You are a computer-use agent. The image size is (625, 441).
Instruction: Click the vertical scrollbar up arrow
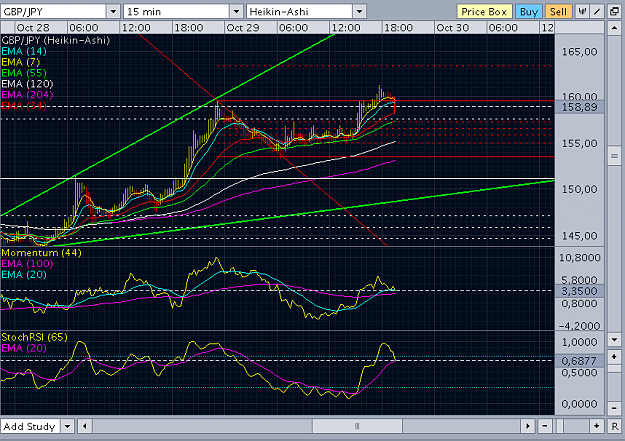pyautogui.click(x=614, y=28)
